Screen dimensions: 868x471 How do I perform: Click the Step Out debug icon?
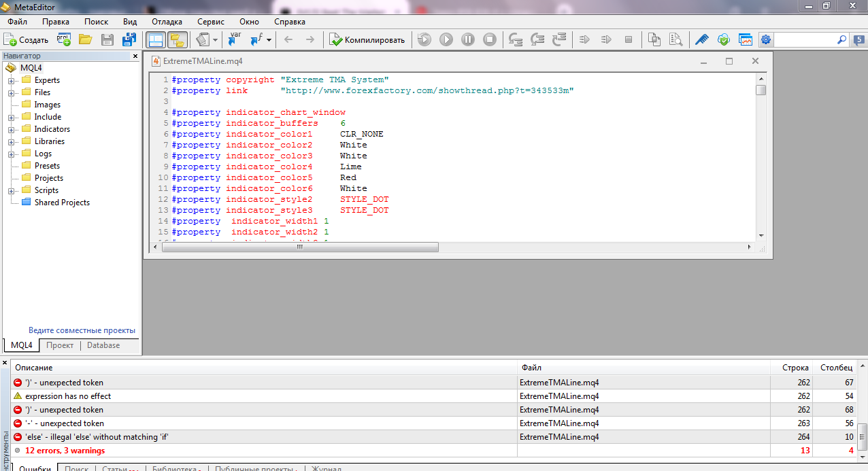pos(559,39)
